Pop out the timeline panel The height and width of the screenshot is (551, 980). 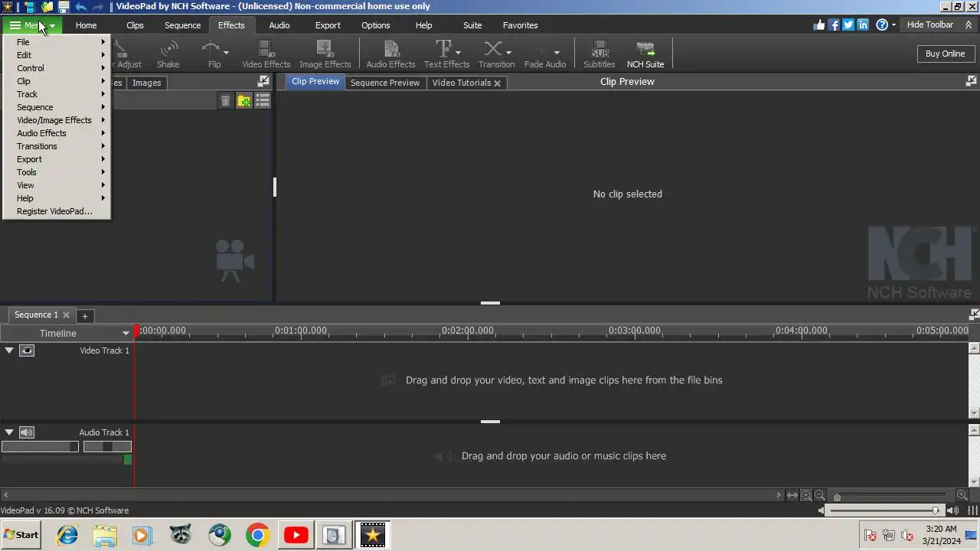[974, 314]
